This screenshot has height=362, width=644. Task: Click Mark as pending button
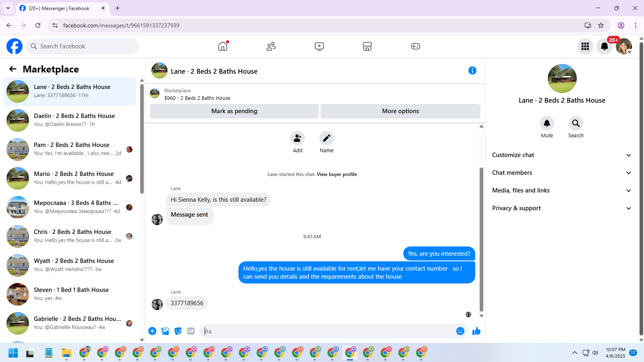click(x=234, y=111)
